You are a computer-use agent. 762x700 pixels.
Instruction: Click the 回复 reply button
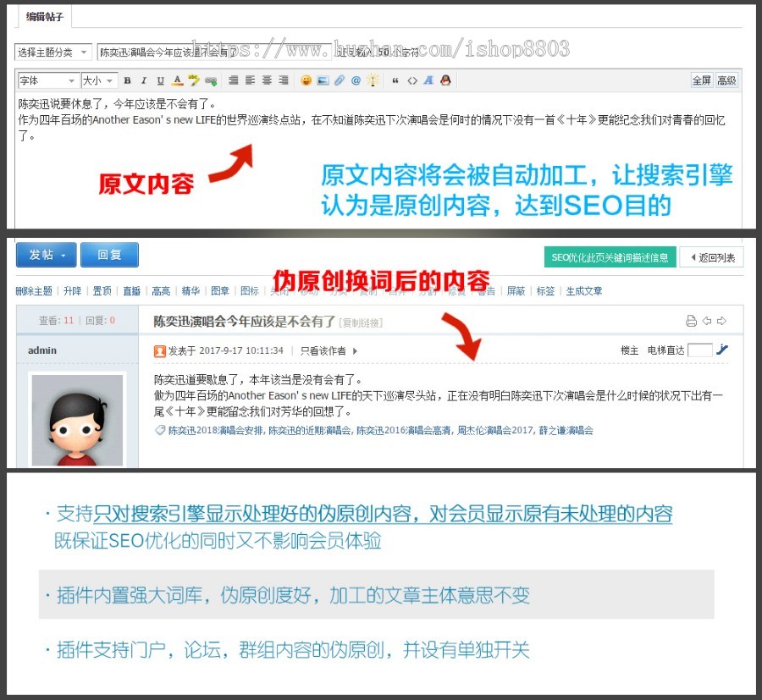109,255
